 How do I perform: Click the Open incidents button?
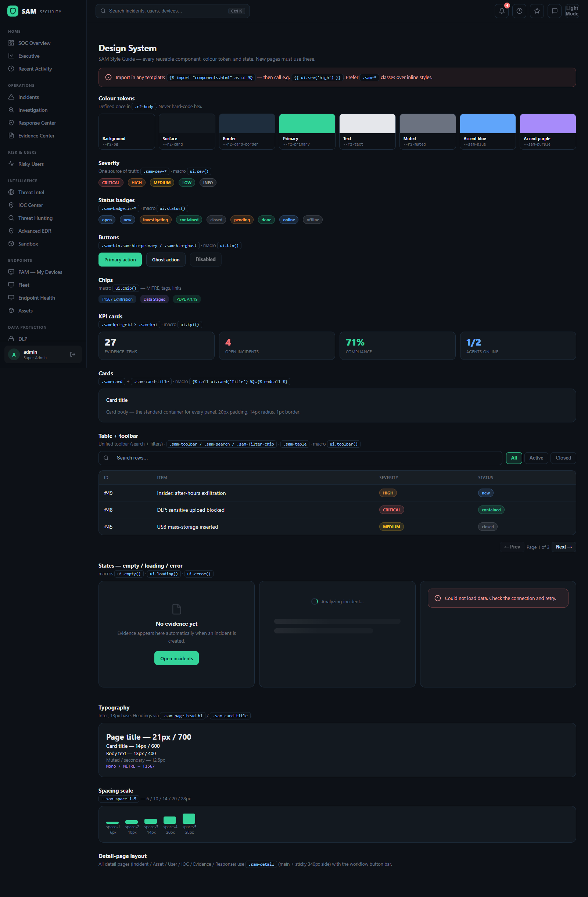(177, 658)
